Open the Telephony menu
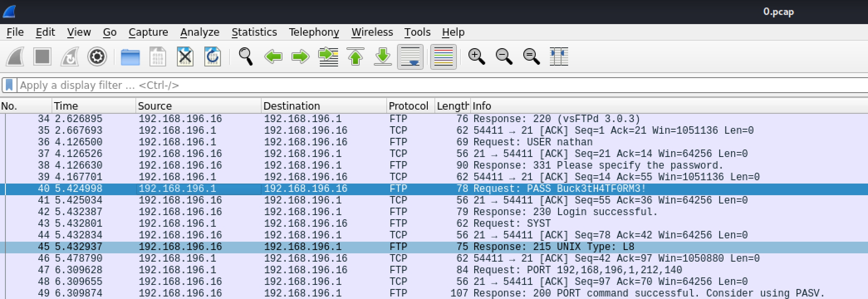The height and width of the screenshot is (299, 868). [314, 32]
